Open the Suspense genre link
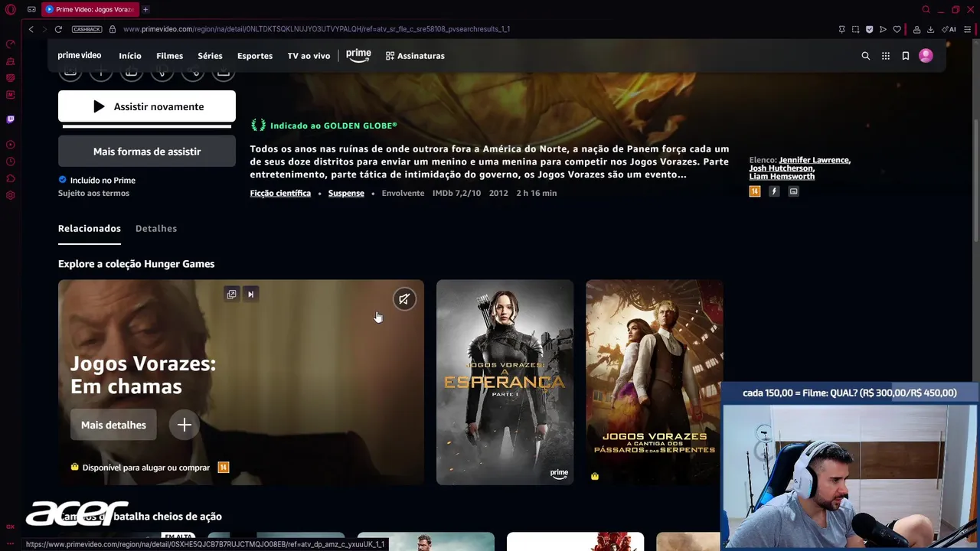This screenshot has height=551, width=980. point(346,193)
